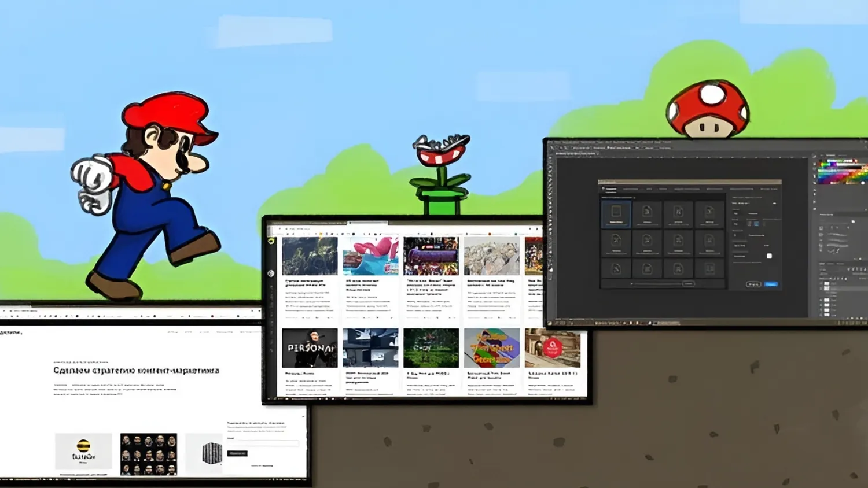This screenshot has width=868, height=488.
Task: Click the first underlined tab in New Document dialog
Action: click(611, 189)
